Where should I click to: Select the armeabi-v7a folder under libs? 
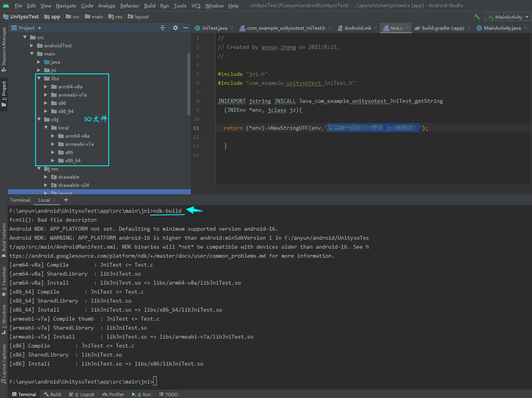tap(72, 95)
